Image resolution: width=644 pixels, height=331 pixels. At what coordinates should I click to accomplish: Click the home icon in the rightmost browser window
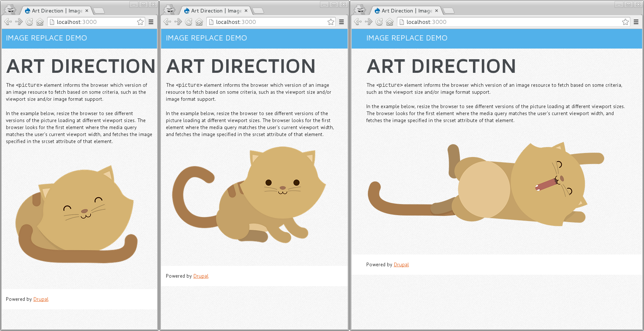pyautogui.click(x=390, y=22)
